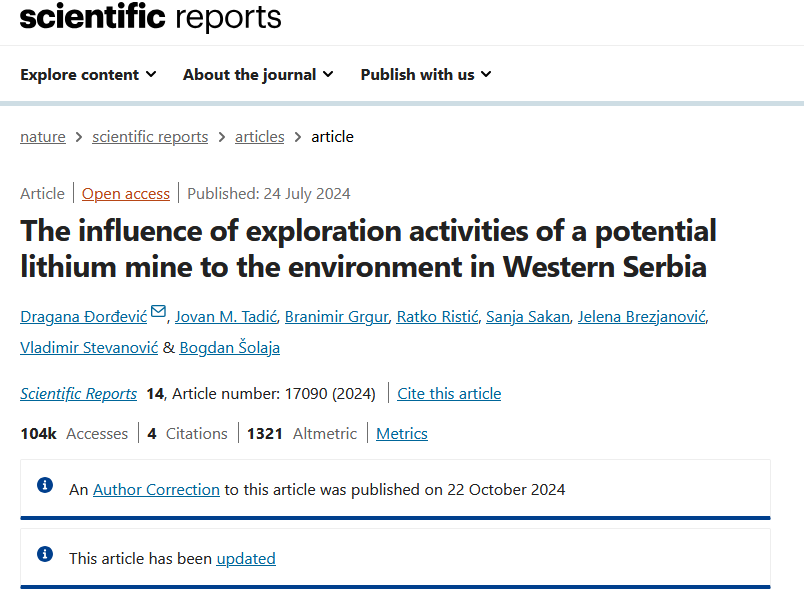The width and height of the screenshot is (804, 613).
Task: Open author Jovan M. Tadić profile
Action: pyautogui.click(x=226, y=317)
